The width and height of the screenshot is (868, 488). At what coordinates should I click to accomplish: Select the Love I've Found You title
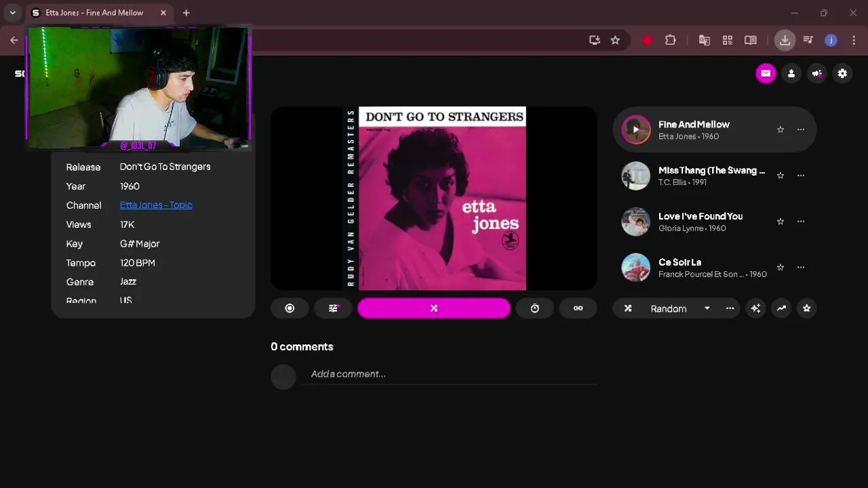tap(701, 217)
